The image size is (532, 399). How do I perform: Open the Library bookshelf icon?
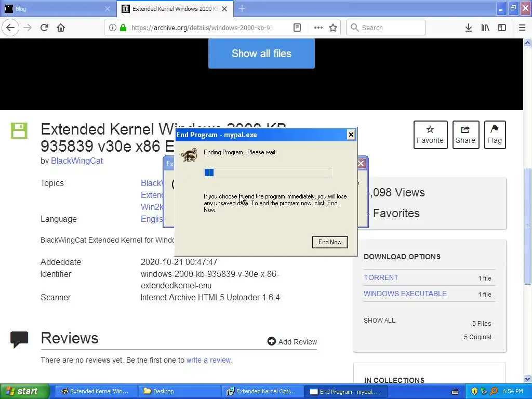(x=485, y=28)
